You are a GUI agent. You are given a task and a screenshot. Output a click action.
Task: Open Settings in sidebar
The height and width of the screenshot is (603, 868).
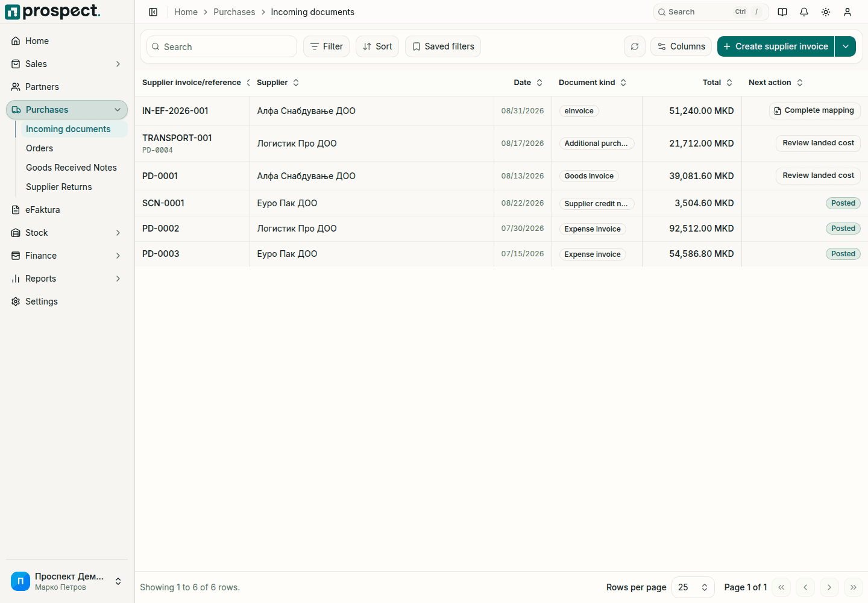coord(67,301)
